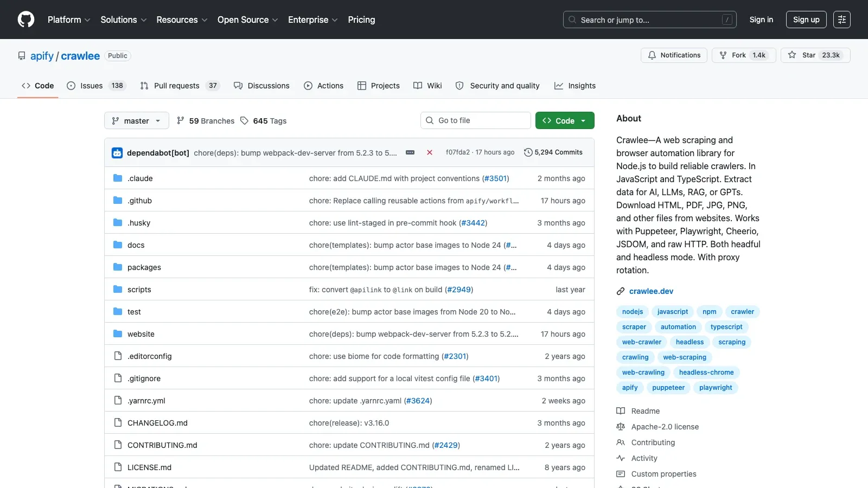Open the green Code dropdown
The image size is (868, 488).
pos(565,120)
